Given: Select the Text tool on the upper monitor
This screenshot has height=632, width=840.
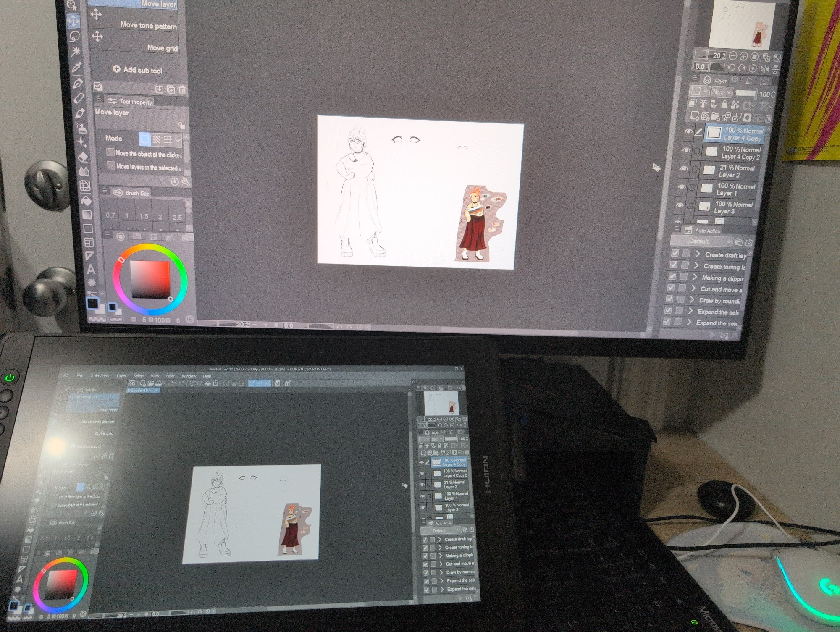Looking at the screenshot, I should 91,269.
